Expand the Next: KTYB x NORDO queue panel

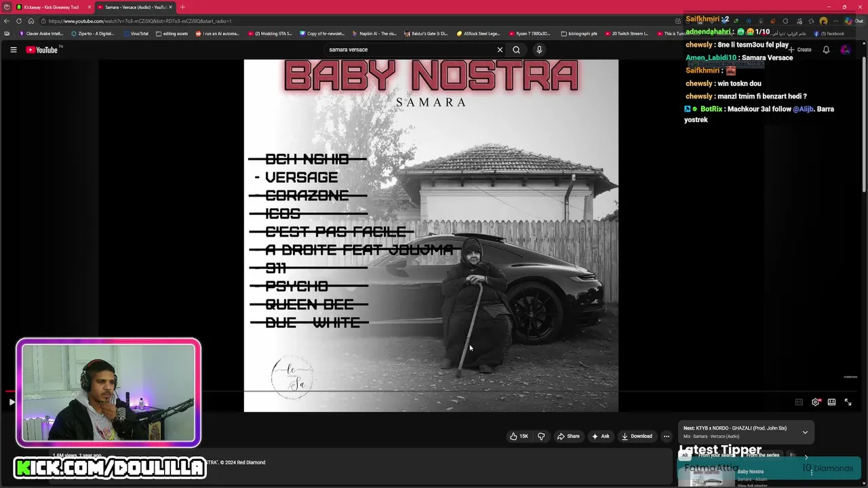pyautogui.click(x=805, y=432)
